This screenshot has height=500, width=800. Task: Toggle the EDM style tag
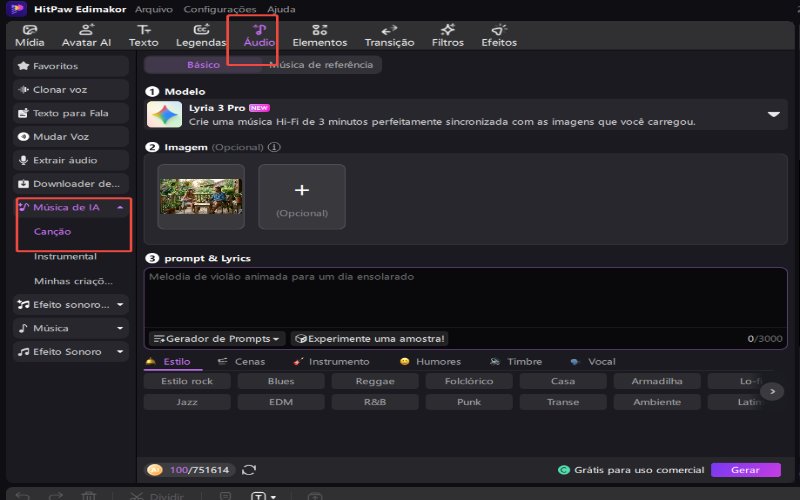tap(281, 402)
